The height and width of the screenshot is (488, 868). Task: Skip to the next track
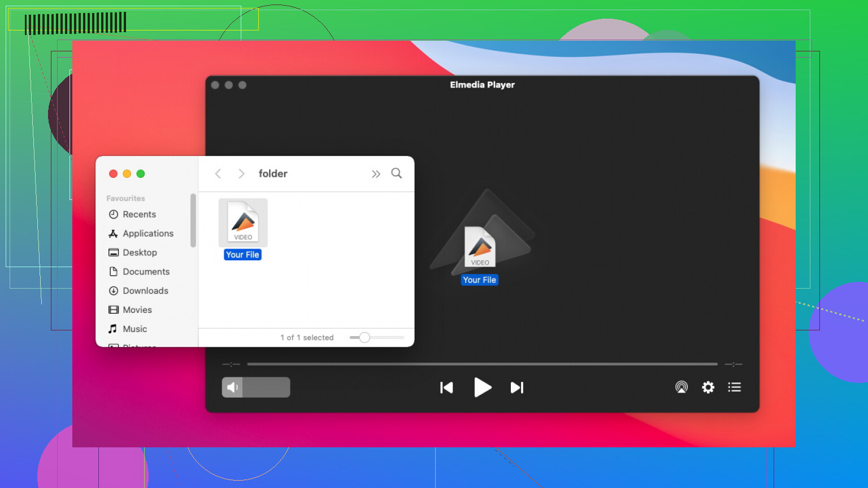click(x=517, y=387)
